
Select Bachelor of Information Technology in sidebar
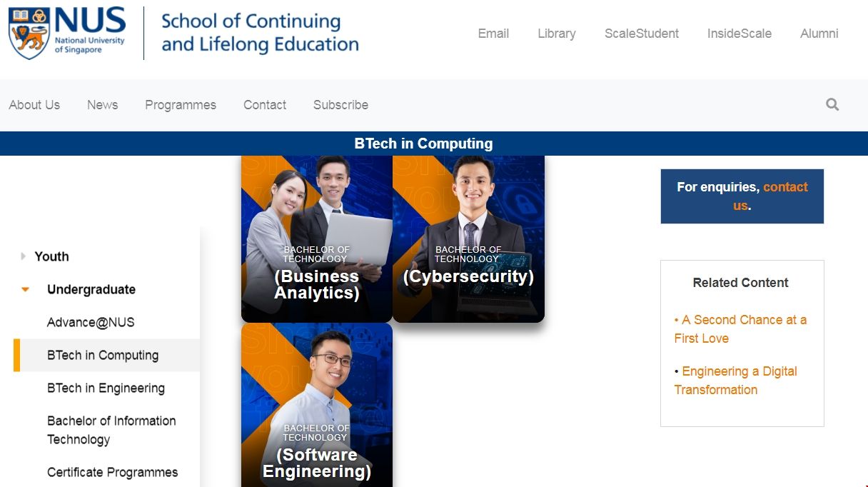[111, 429]
